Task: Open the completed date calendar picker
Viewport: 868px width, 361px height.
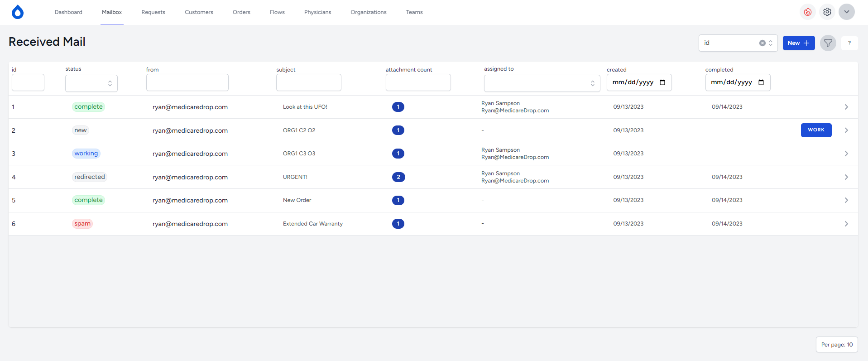Action: coord(761,82)
